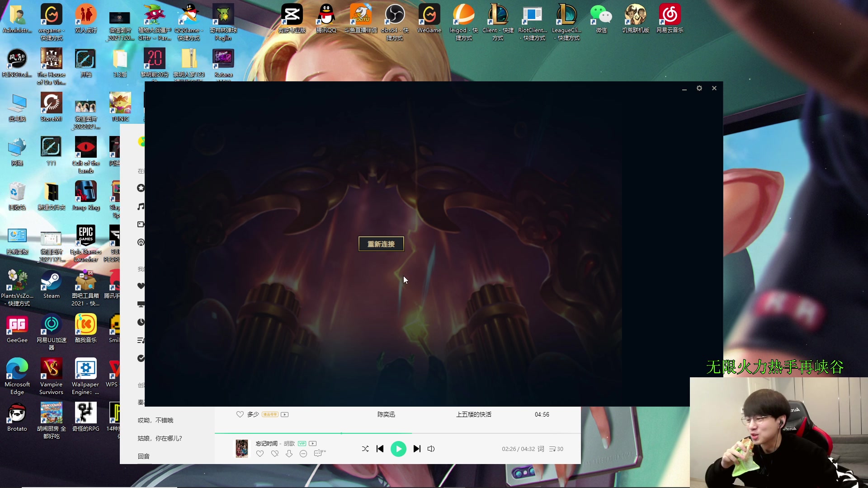Image resolution: width=868 pixels, height=488 pixels.
Task: Click the 重新连接 reconnect button
Action: [381, 244]
